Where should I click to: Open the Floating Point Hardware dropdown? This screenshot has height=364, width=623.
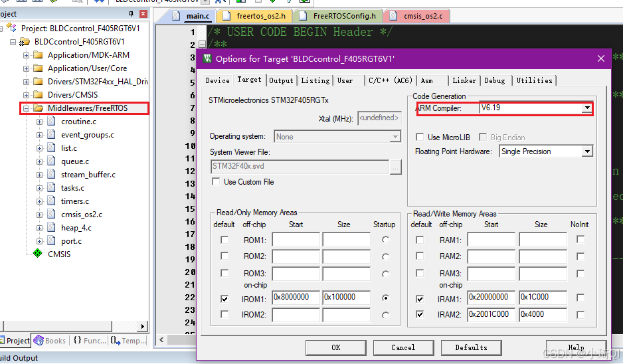587,151
